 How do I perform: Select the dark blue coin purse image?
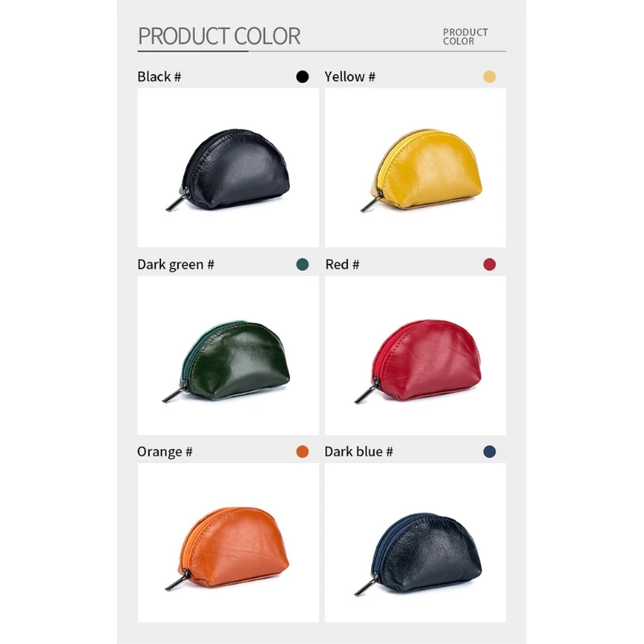[x=415, y=543]
